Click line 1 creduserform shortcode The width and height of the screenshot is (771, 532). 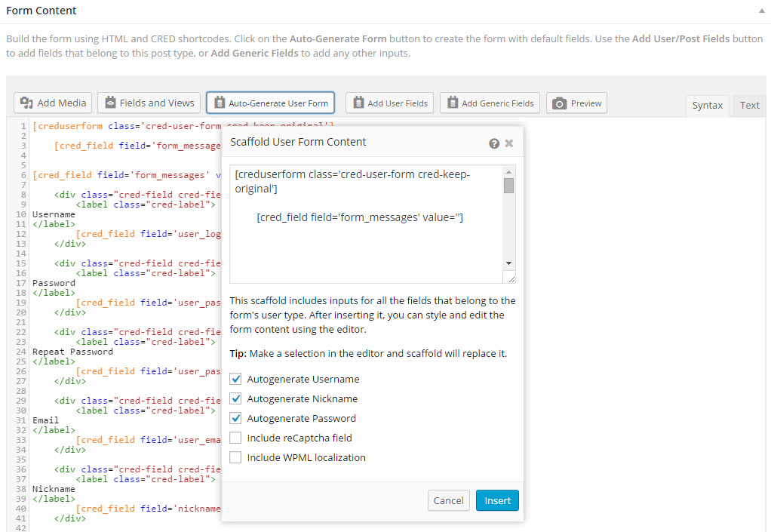(127, 126)
